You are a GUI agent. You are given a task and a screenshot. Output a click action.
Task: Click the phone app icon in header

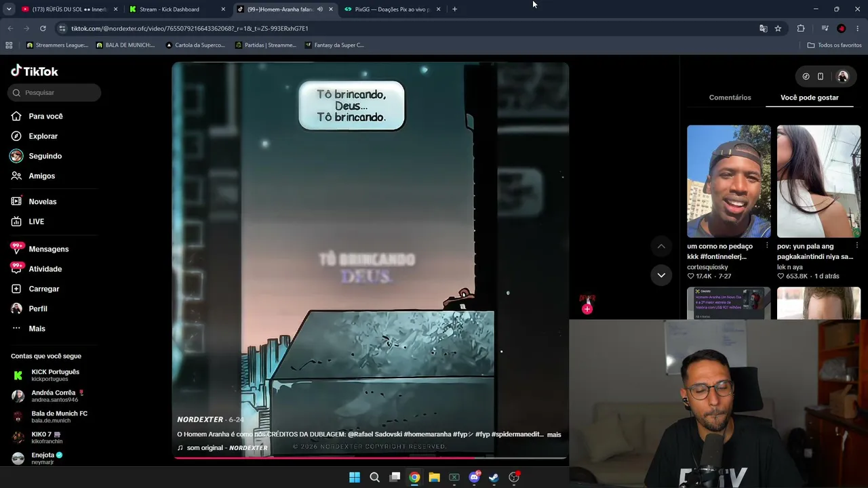(x=821, y=77)
